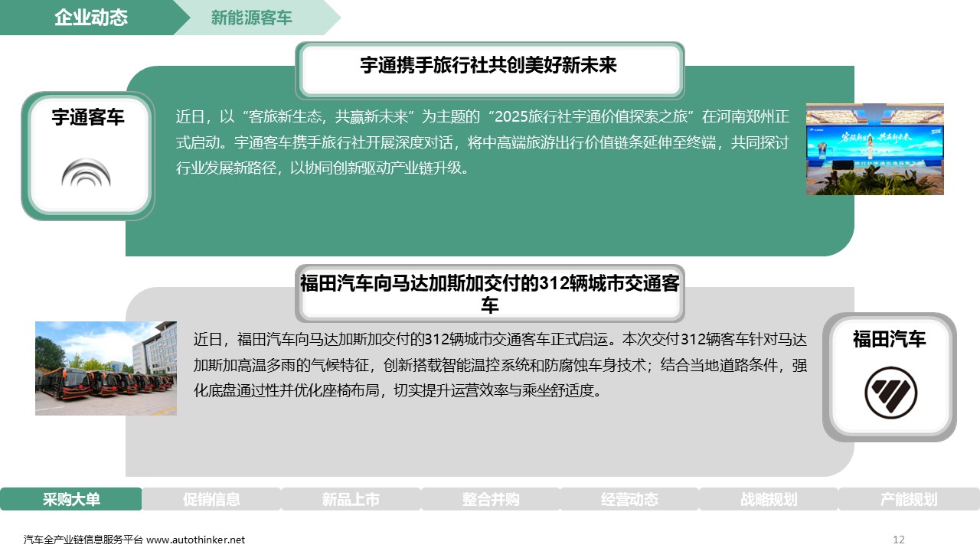980x551 pixels.
Task: Click the Foton news paragraph starting 近日，福田汽车
Action: coord(500,364)
